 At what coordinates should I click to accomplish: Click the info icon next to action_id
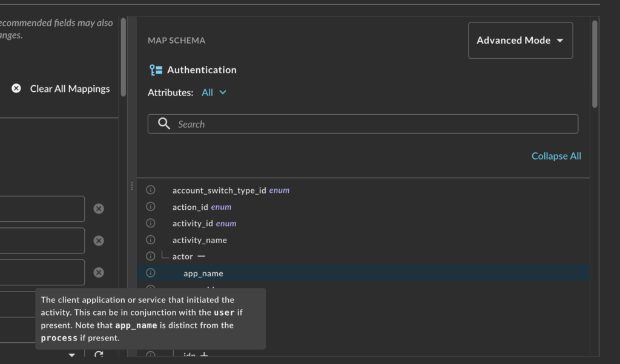(x=150, y=206)
